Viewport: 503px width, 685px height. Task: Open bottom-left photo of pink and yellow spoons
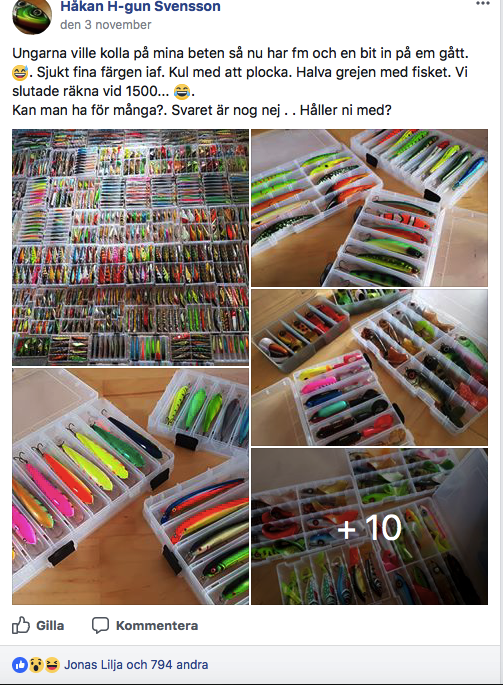[130, 486]
